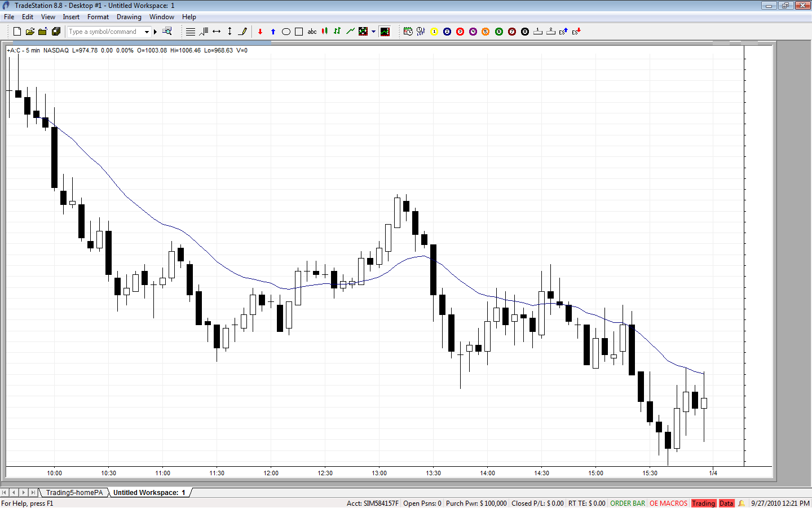Click the black number 8 ball icon
This screenshot has width=812, height=508.
(x=525, y=32)
